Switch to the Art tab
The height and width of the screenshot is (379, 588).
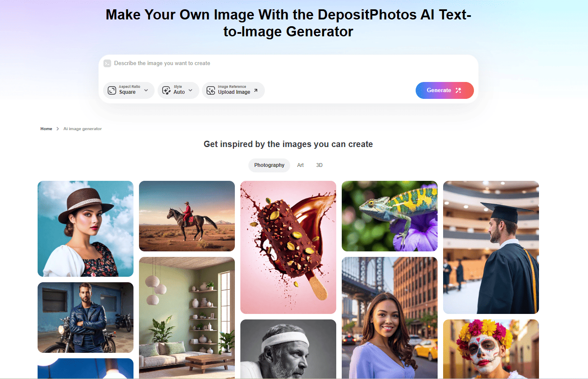[x=300, y=165]
